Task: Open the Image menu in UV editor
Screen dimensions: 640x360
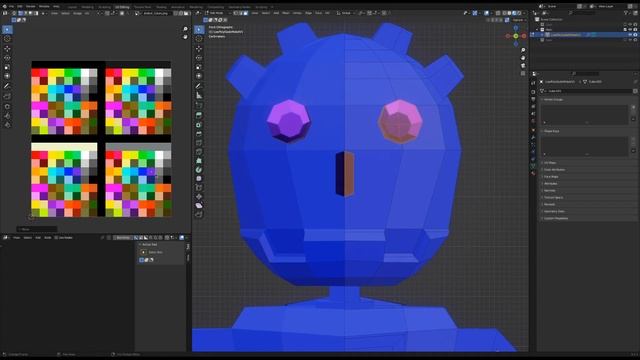Action: tap(77, 13)
